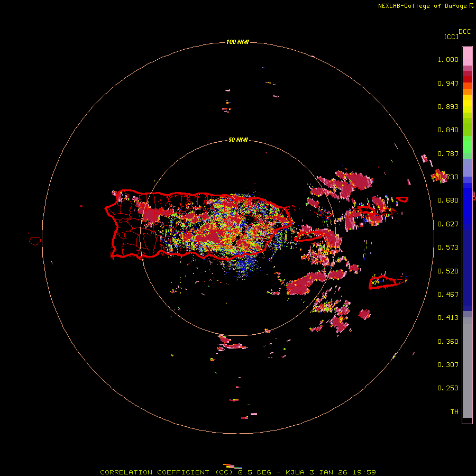This screenshot has width=476, height=476.
Task: Click the DCC legend title
Action: (x=464, y=32)
